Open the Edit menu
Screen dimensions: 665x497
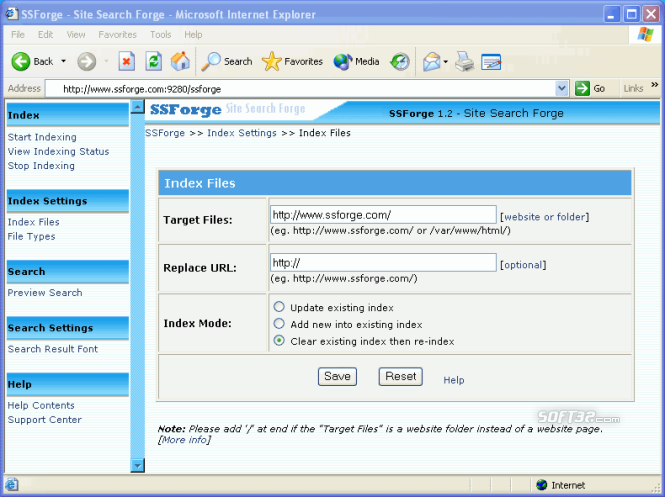pyautogui.click(x=45, y=34)
